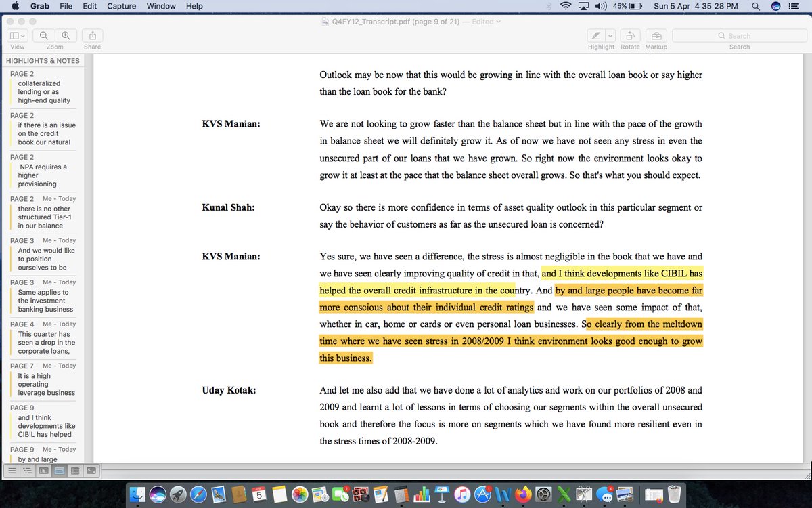The image size is (812, 508).
Task: Zoom in the PDF page
Action: click(x=66, y=35)
